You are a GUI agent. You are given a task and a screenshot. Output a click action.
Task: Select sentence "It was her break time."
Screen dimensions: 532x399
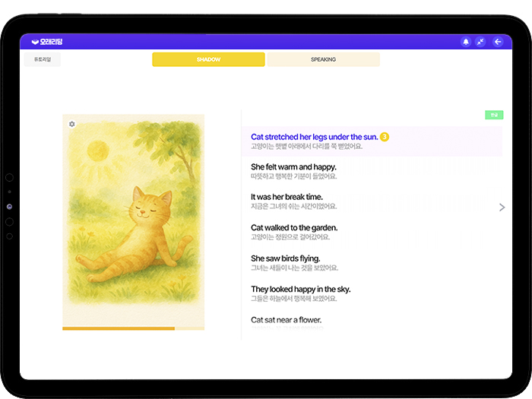[287, 197]
